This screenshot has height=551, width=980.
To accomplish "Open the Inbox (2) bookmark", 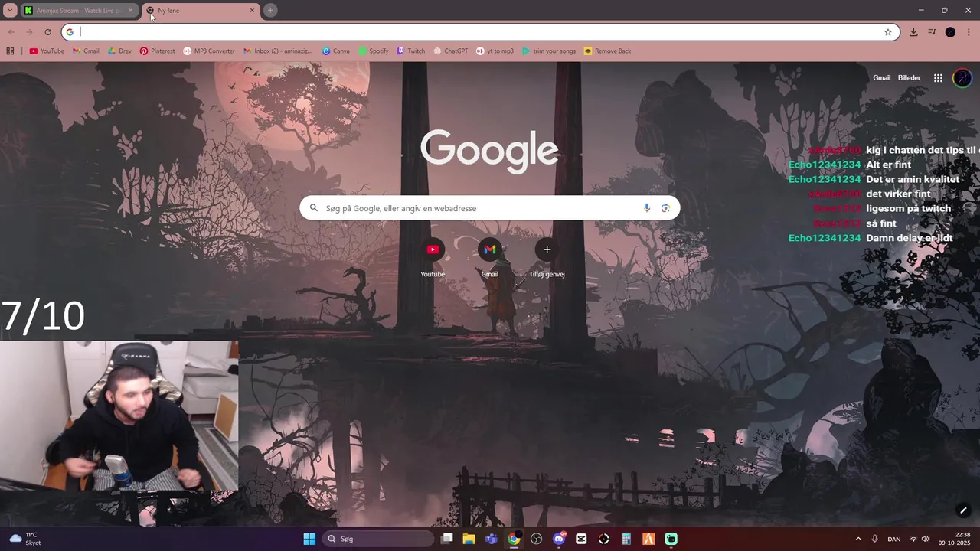I will click(x=278, y=51).
